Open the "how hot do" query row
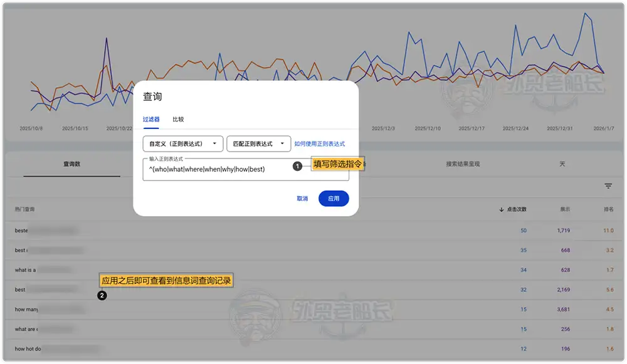 pyautogui.click(x=29, y=349)
